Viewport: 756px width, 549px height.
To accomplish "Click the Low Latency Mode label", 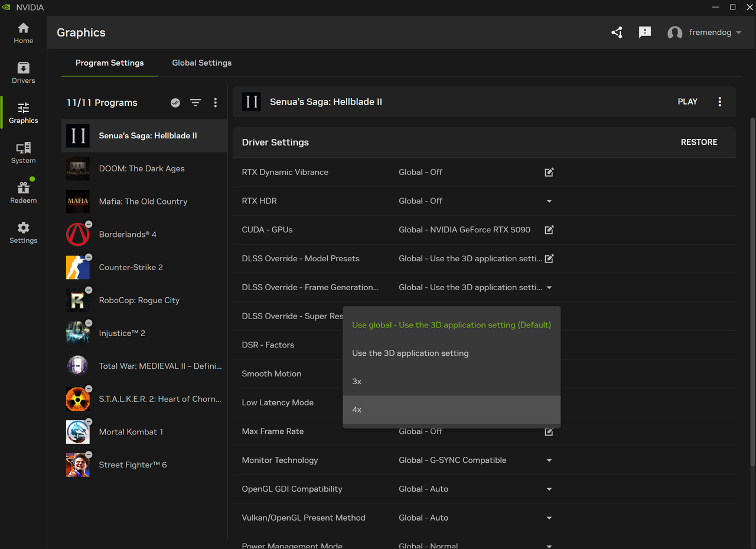I will (278, 402).
